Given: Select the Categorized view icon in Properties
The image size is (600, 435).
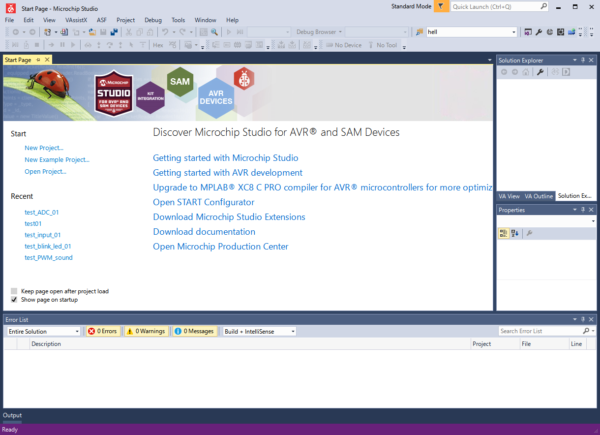Looking at the screenshot, I should 504,233.
